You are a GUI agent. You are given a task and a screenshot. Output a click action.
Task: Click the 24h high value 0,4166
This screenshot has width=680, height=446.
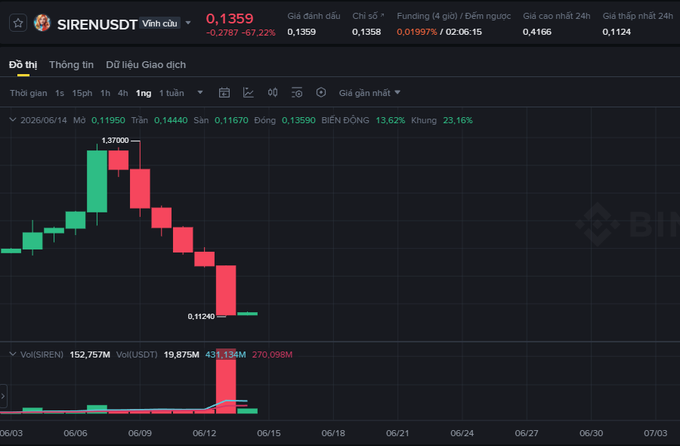point(537,32)
